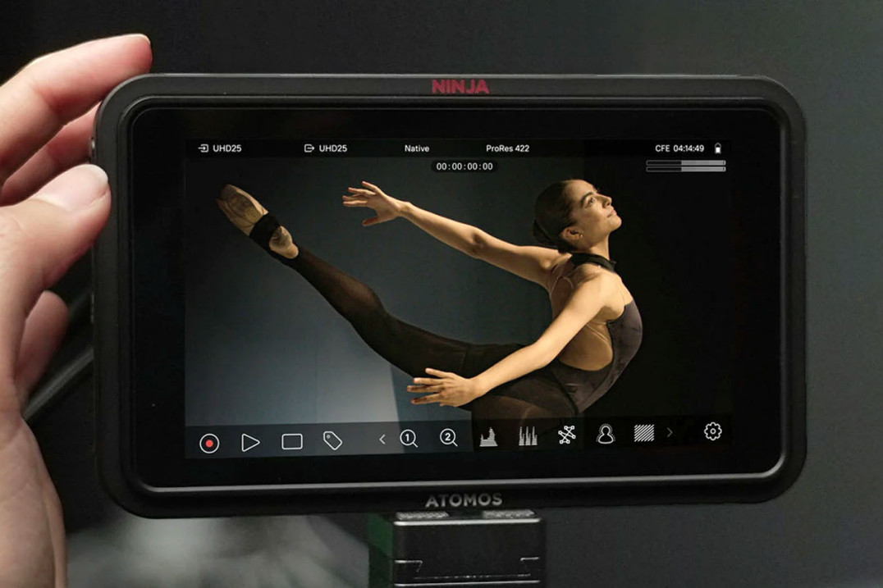
Task: Open the UHD25 output settings
Action: click(x=326, y=148)
